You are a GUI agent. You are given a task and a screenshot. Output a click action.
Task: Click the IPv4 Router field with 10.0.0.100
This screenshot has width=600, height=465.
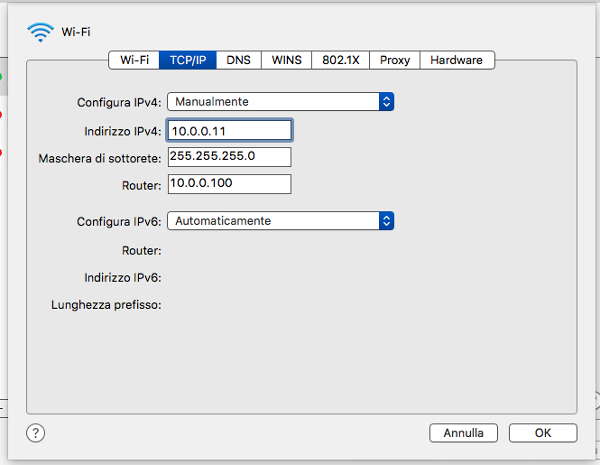click(229, 184)
